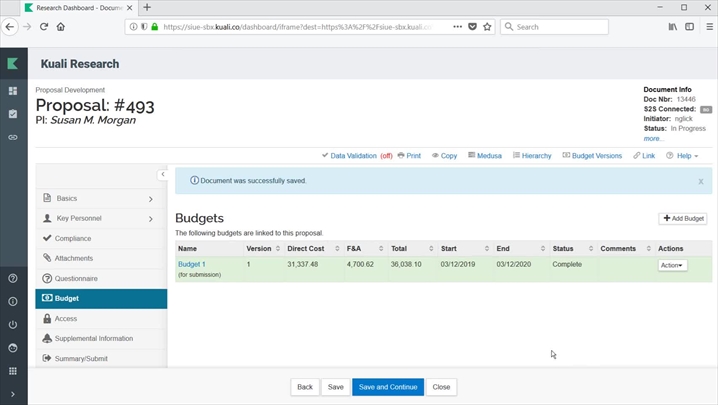Collapse the proposal navigation panel arrow
Screen dimensions: 718x405
click(162, 175)
